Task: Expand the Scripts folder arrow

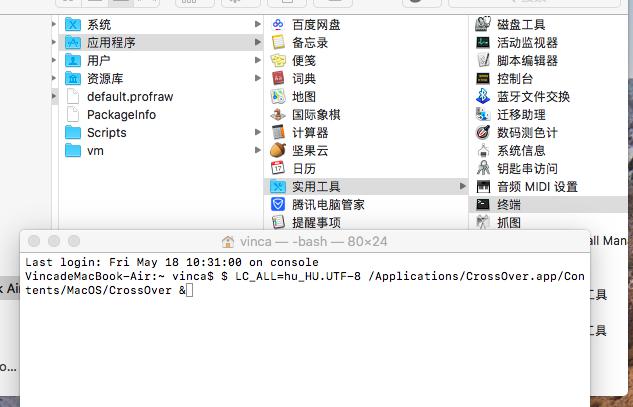Action: [258, 132]
